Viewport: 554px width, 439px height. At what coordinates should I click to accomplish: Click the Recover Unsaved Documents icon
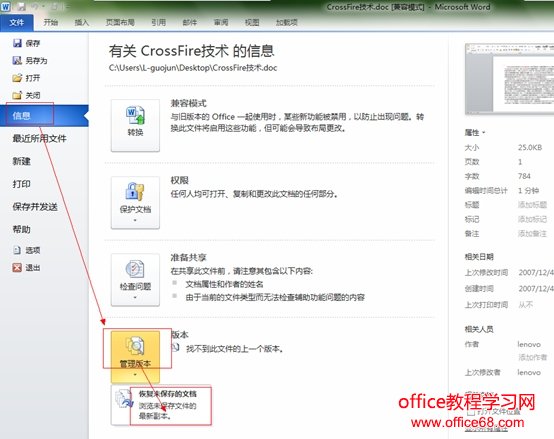coord(123,399)
